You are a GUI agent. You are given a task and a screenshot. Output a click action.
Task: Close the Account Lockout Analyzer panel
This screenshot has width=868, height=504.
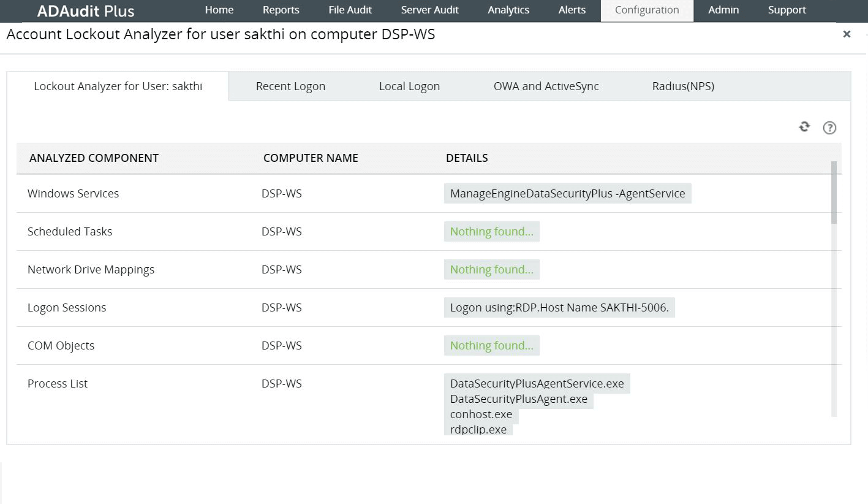tap(847, 34)
